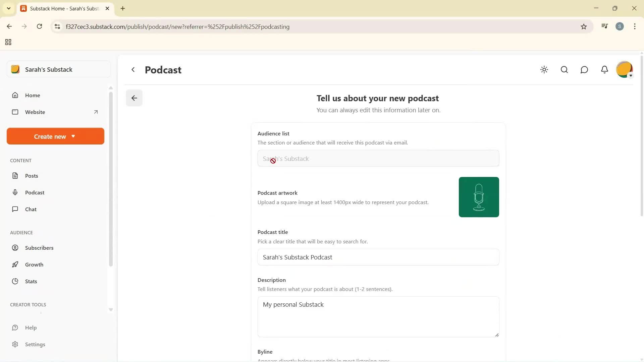Open the Podcast section in sidebar

(x=35, y=192)
